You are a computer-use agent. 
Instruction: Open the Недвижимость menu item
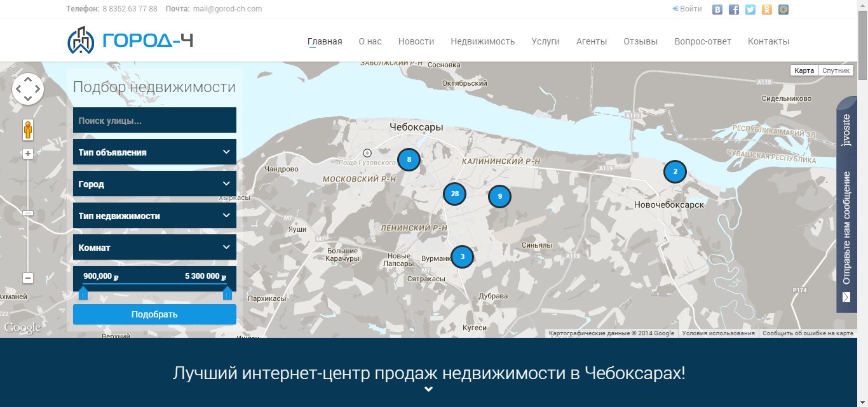click(483, 41)
